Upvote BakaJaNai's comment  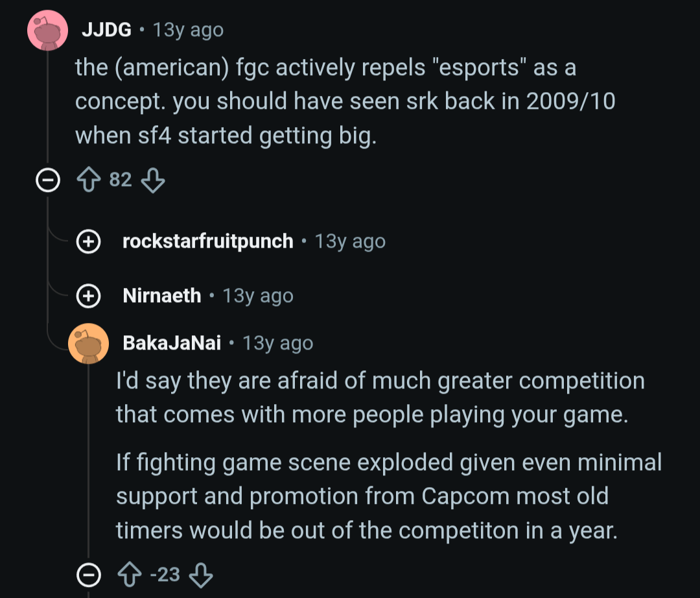[130, 575]
